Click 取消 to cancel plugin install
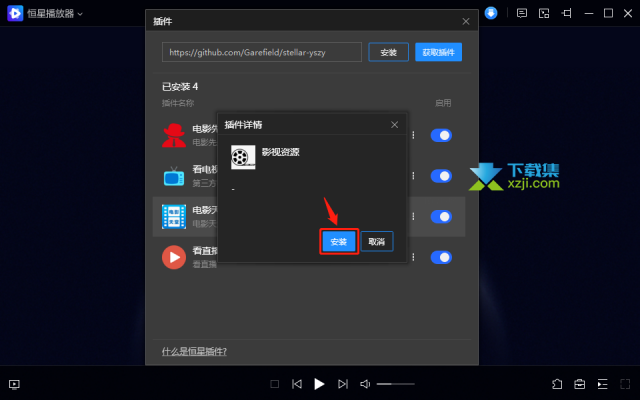Viewport: 640px width, 400px height. tap(377, 242)
